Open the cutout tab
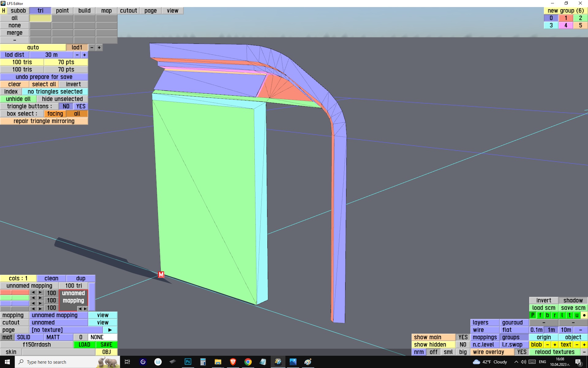The image size is (588, 368). (128, 11)
